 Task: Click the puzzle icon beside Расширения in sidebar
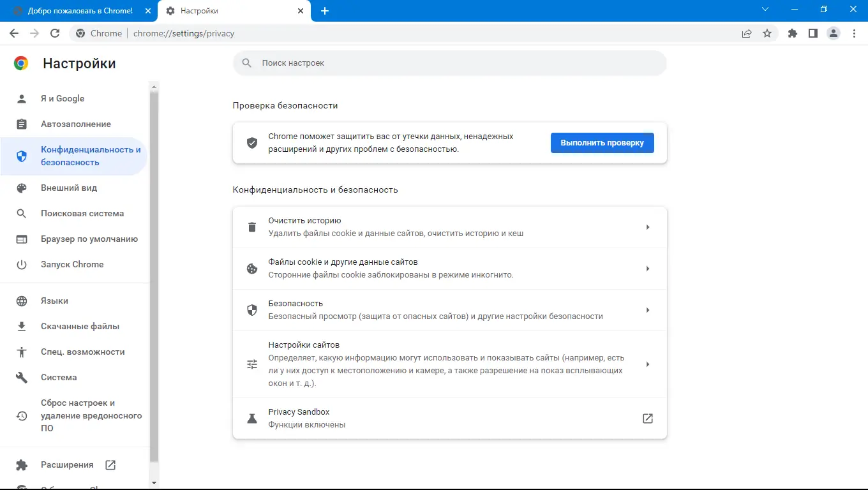click(22, 464)
